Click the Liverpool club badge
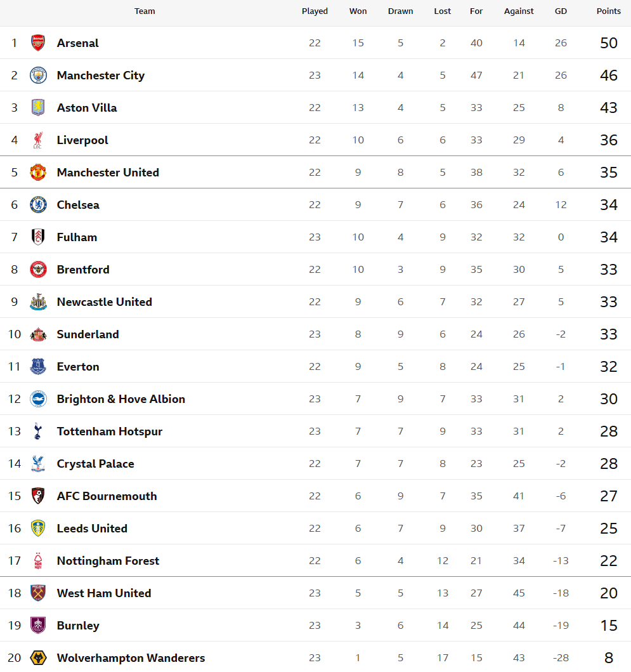Viewport: 631px width, 672px height. [x=38, y=140]
